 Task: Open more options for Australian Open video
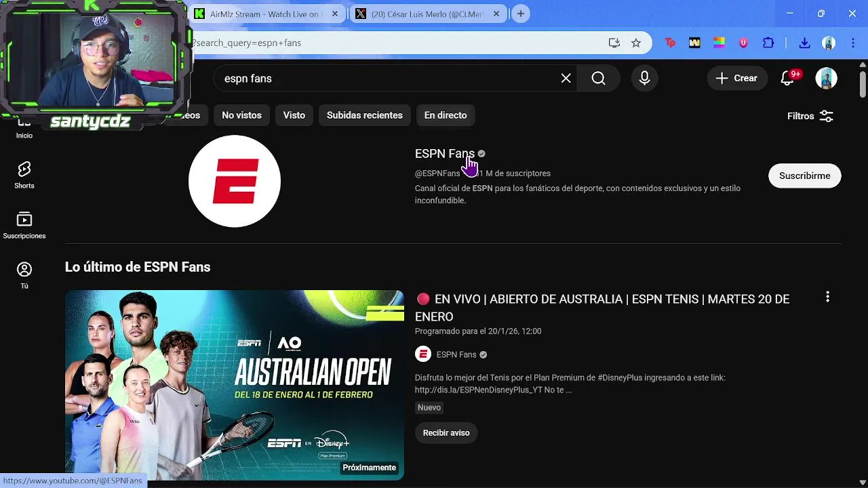point(827,297)
